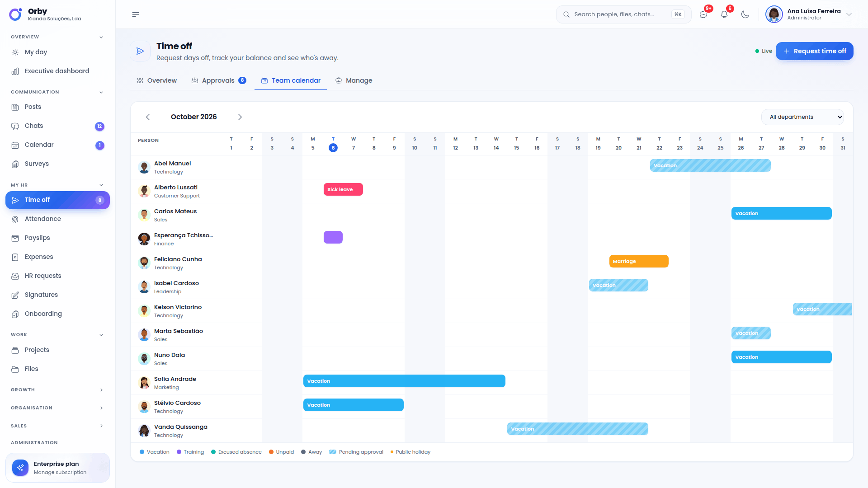Image resolution: width=868 pixels, height=488 pixels.
Task: Expand the Sales section
Action: (57, 426)
